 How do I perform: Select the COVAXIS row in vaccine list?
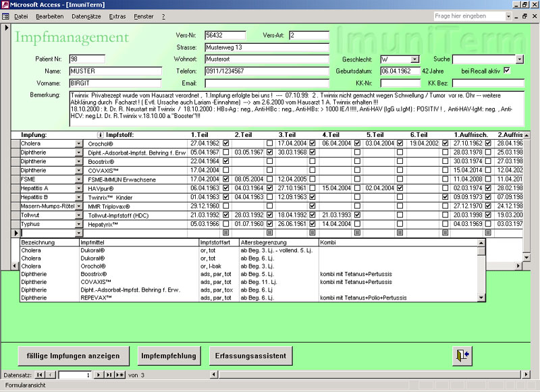click(248, 282)
